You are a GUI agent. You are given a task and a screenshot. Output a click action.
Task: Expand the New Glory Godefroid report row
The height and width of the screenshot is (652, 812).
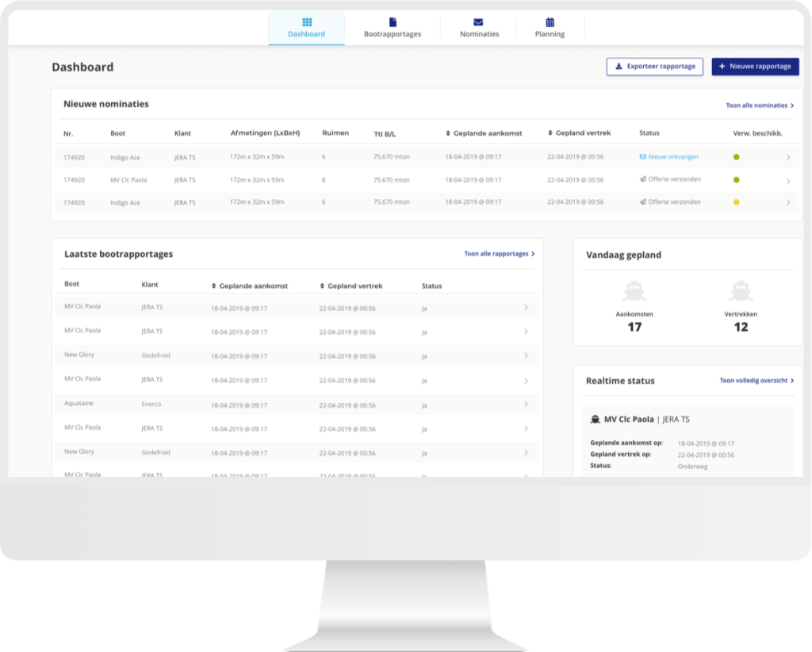tap(525, 356)
